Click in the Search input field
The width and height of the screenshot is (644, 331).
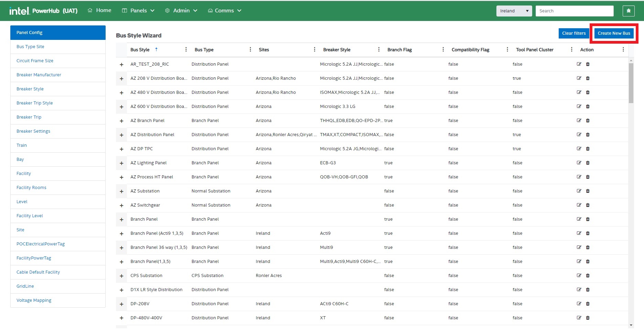(x=574, y=11)
